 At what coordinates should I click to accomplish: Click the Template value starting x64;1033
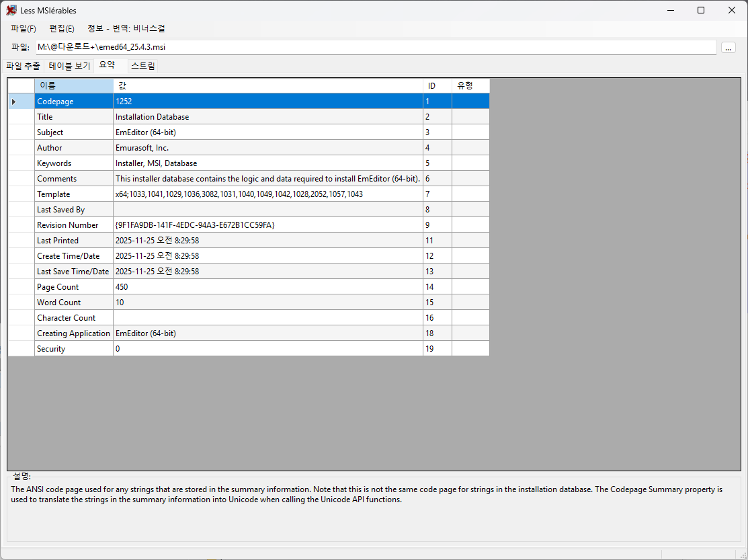click(267, 194)
